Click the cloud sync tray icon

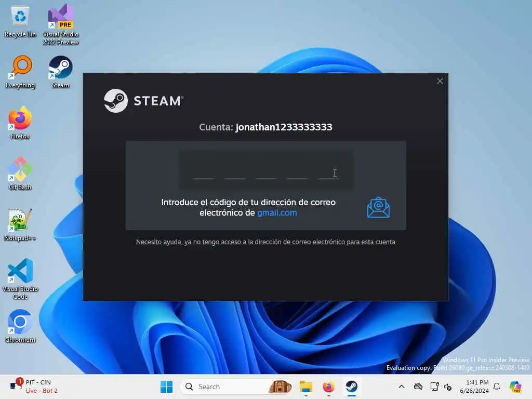(418, 387)
